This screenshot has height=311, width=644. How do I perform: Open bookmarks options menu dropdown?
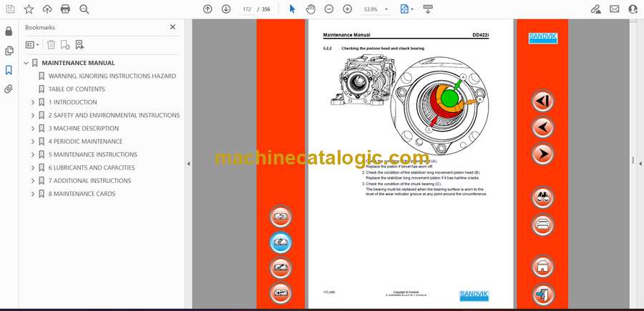(x=32, y=45)
